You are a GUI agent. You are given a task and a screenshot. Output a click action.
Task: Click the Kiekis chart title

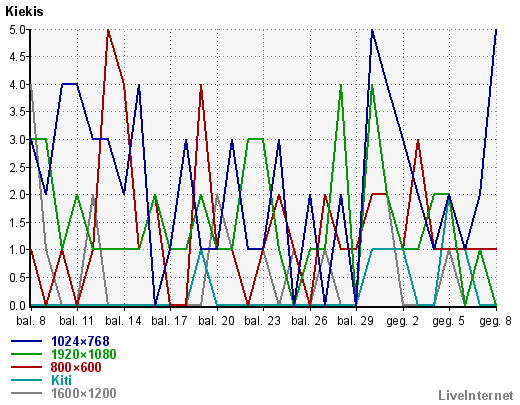click(x=24, y=11)
